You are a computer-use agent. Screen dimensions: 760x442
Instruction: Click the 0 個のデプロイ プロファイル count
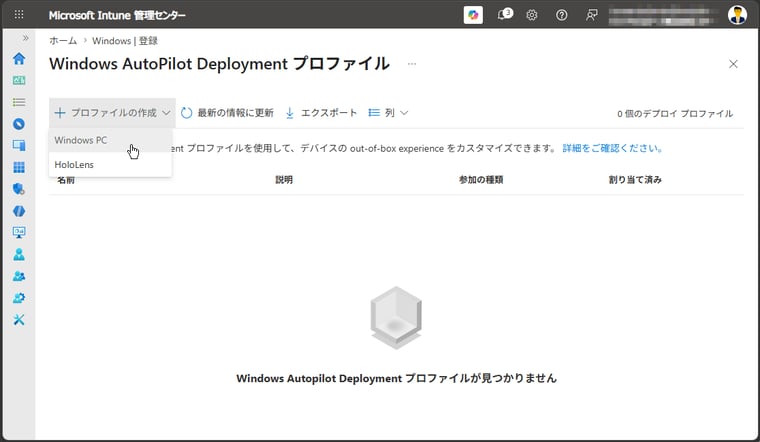click(675, 113)
